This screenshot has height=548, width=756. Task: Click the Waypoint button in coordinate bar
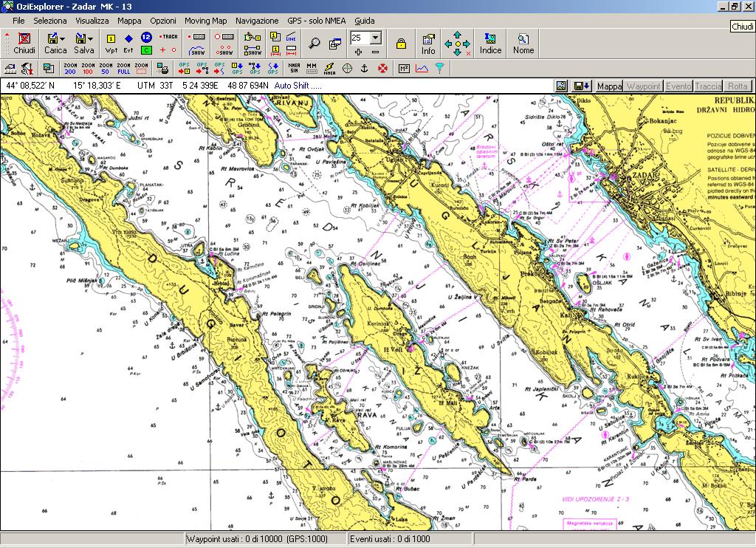644,86
